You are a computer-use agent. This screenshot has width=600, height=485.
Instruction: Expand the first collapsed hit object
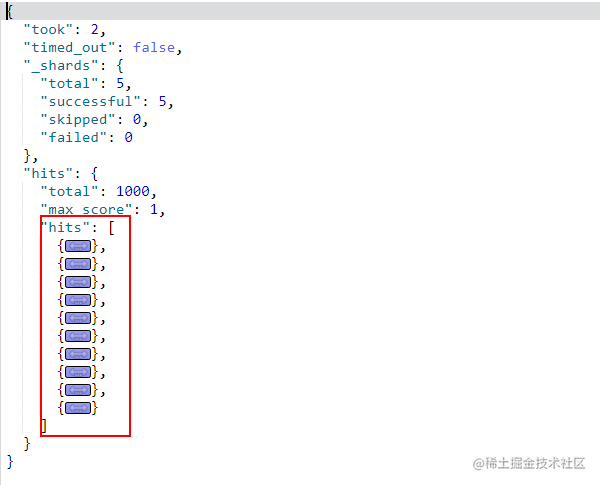[x=78, y=246]
